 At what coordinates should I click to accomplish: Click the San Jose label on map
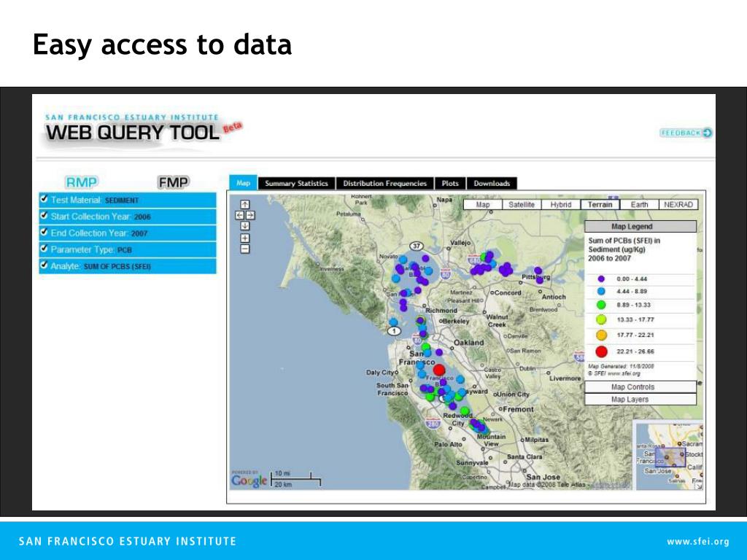543,477
